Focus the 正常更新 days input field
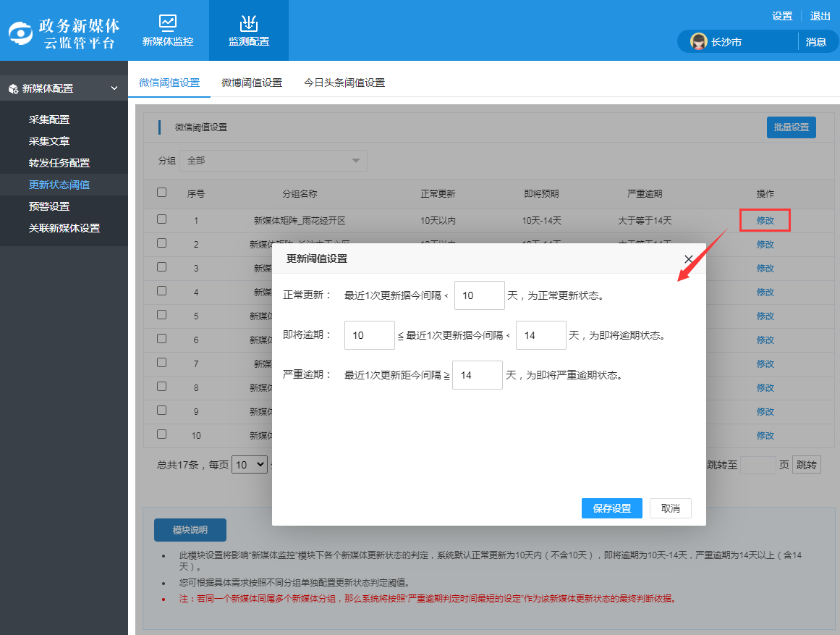Viewport: 840px width, 635px height. point(479,295)
